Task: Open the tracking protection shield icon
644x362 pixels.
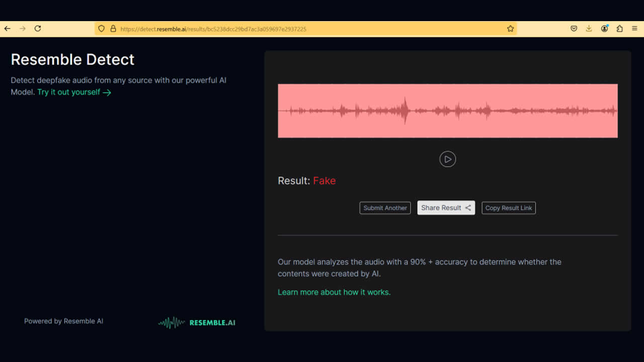Action: coord(101,29)
